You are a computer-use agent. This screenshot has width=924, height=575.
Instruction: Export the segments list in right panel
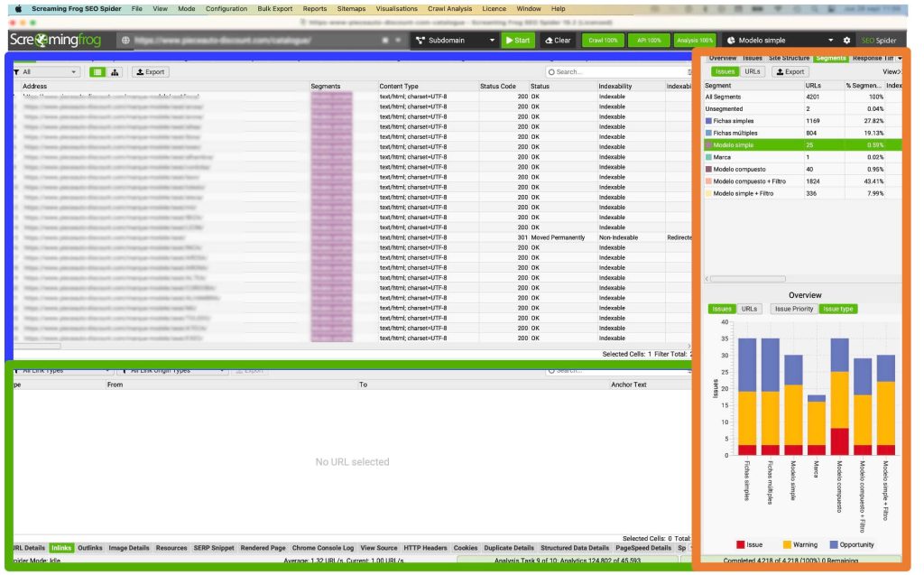coord(790,71)
